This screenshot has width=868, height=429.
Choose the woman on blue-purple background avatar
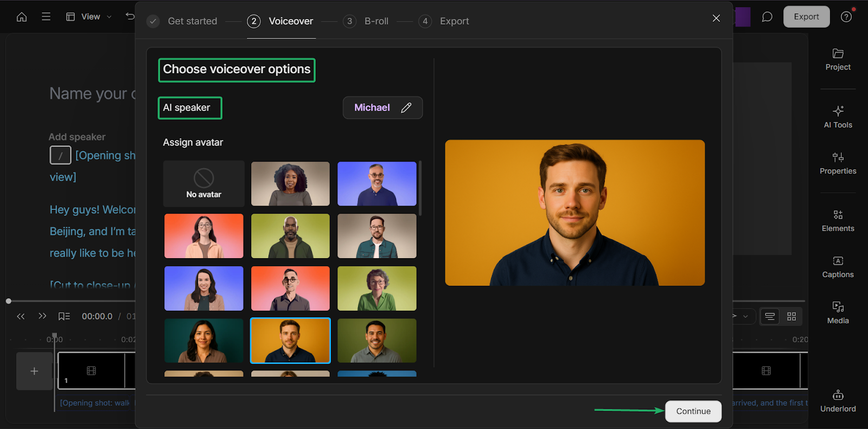204,289
